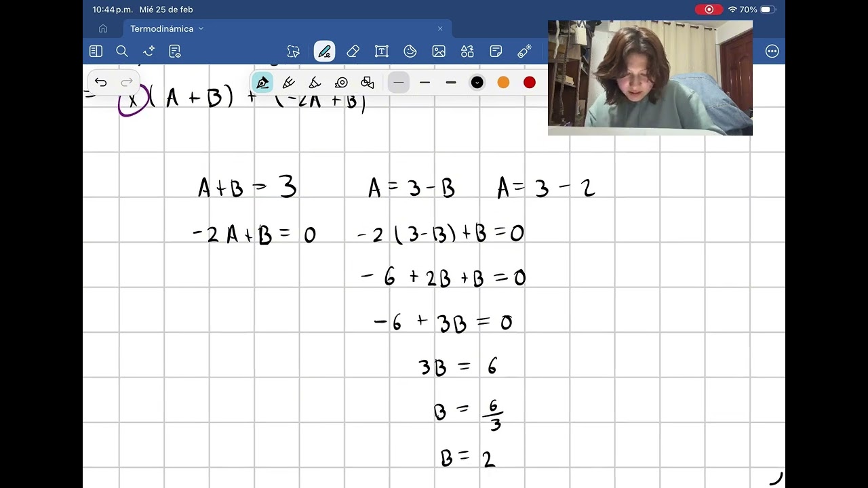Open the AI sparkle assistant
The image size is (868, 488).
point(149,51)
